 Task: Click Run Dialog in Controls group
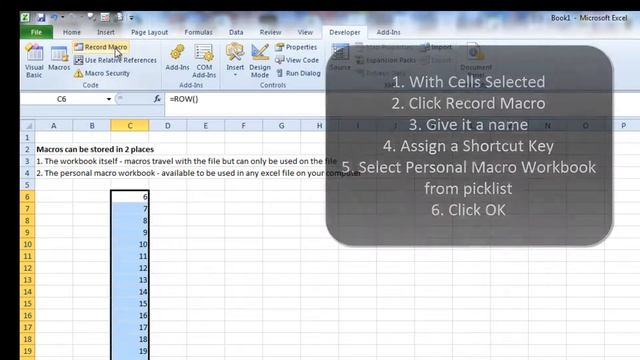click(298, 73)
